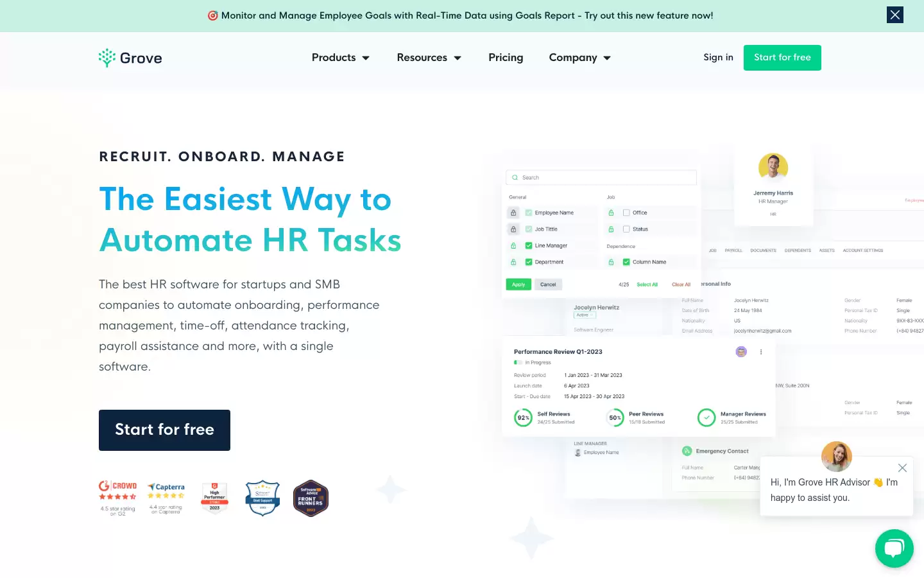
Task: Open the chat bubble widget icon
Action: [x=894, y=548]
